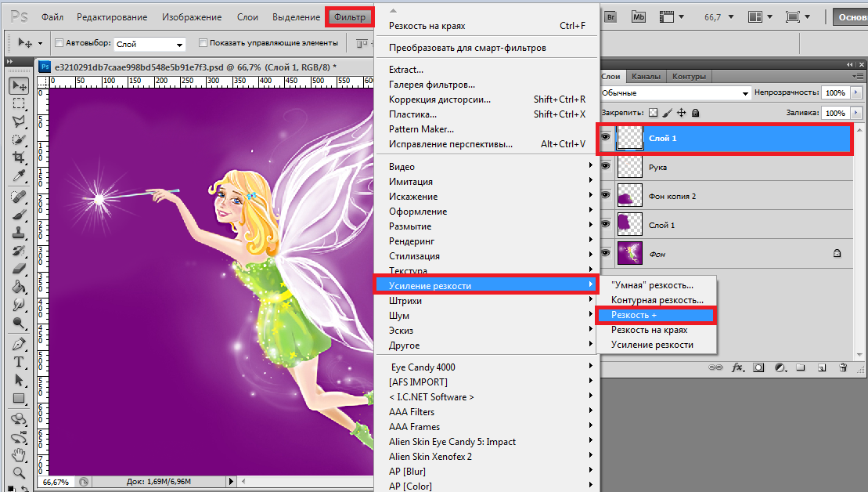Choose the Healing Brush tool
Screen dimensions: 868x492
tap(19, 197)
